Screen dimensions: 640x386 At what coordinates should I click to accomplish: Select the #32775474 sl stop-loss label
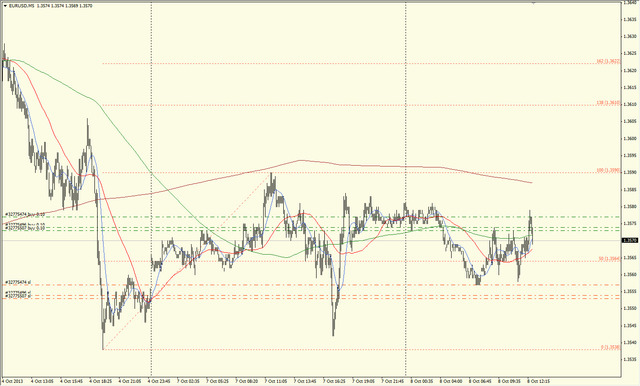18,282
